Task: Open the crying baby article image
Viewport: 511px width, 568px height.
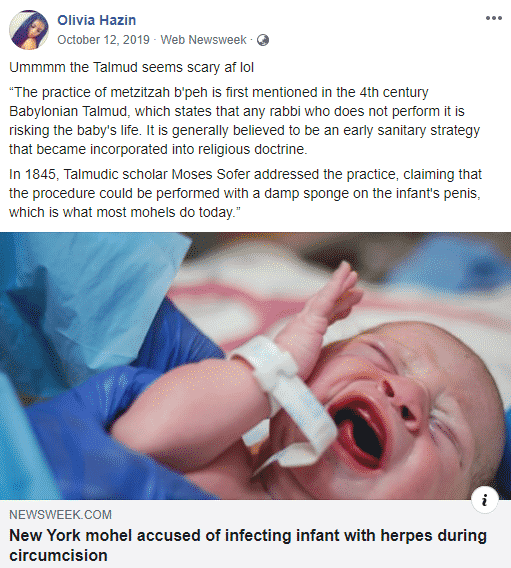Action: pyautogui.click(x=255, y=366)
